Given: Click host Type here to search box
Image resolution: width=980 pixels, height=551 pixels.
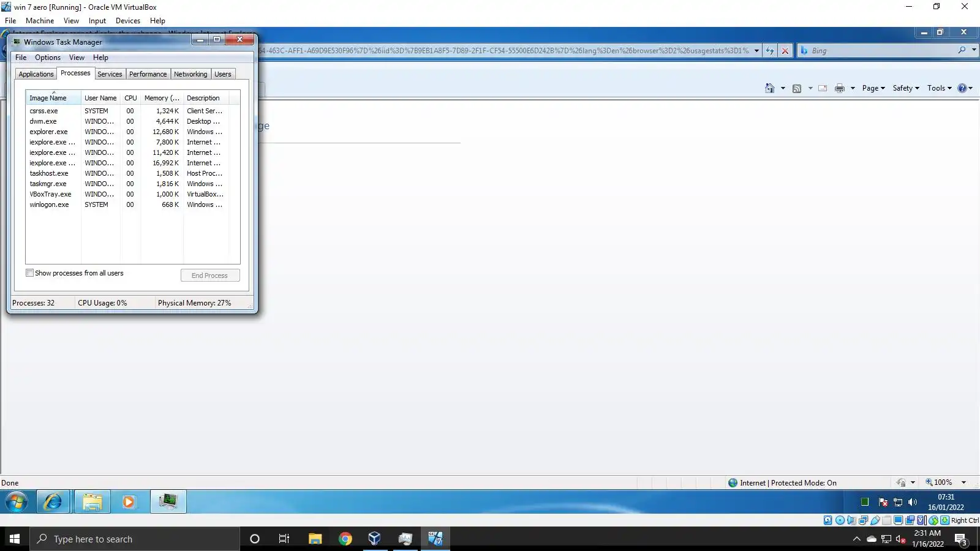Looking at the screenshot, I should pos(135,539).
